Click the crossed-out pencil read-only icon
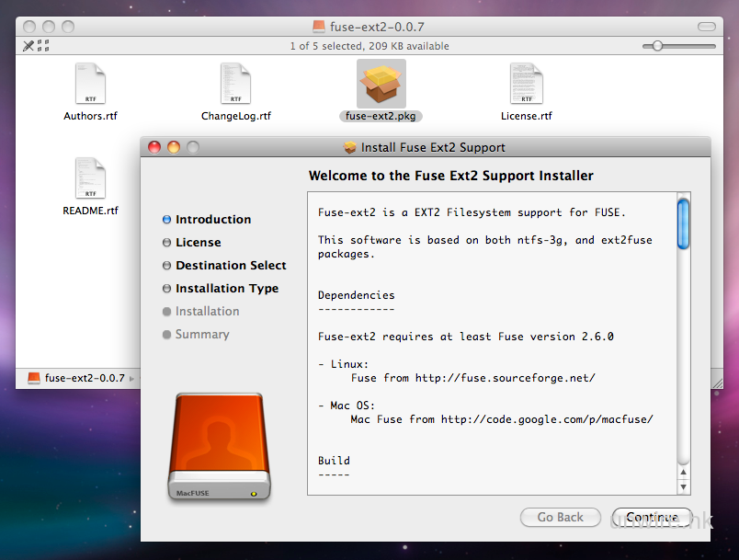This screenshot has width=739, height=560. (28, 45)
